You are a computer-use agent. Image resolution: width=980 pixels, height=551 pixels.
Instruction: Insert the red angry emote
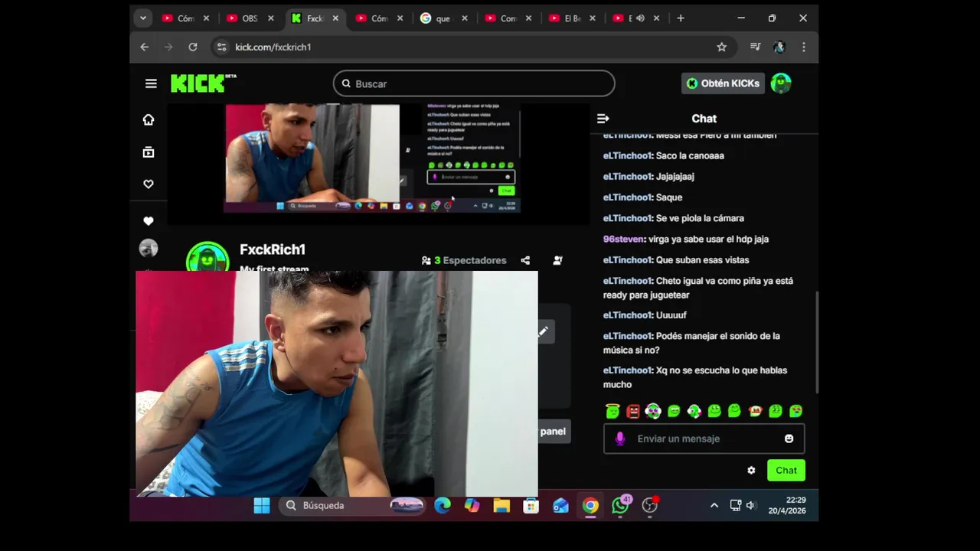coord(632,411)
